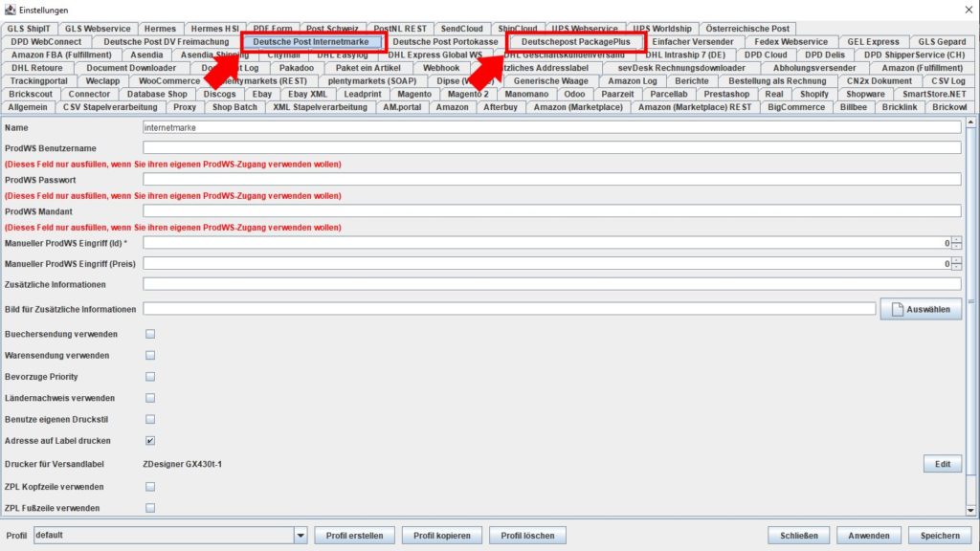This screenshot has width=980, height=551.
Task: Toggle ZPL Fußzeile verwenden checkbox
Action: [150, 508]
